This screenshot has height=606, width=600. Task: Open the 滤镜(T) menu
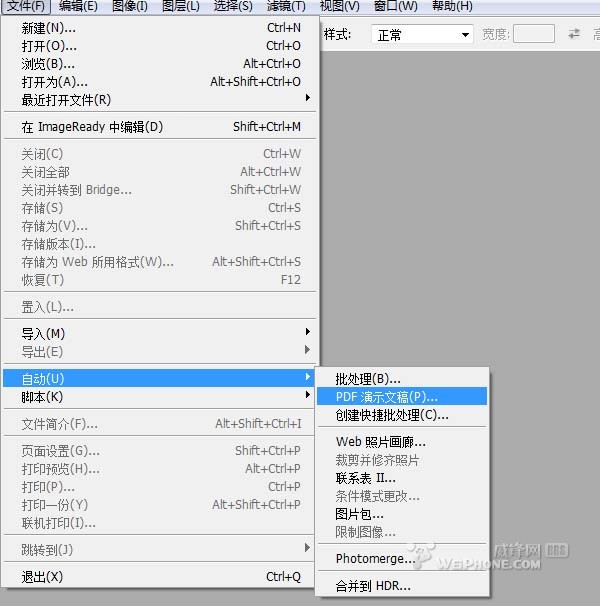pyautogui.click(x=286, y=6)
